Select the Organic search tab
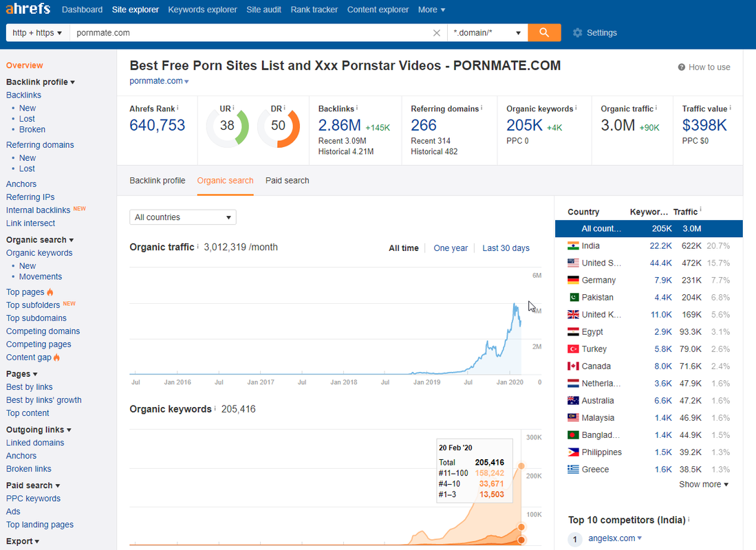The height and width of the screenshot is (550, 756). tap(225, 181)
